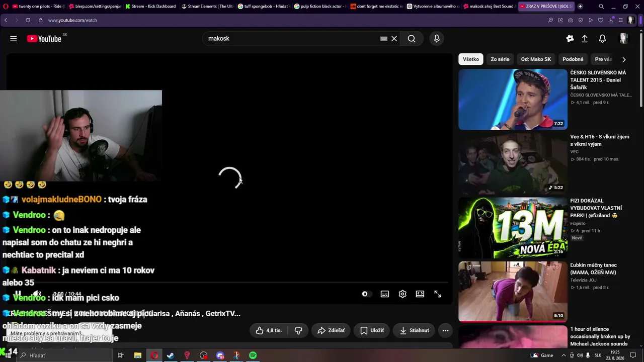
Task: Open browser downloads arrow icon
Action: tap(611, 20)
